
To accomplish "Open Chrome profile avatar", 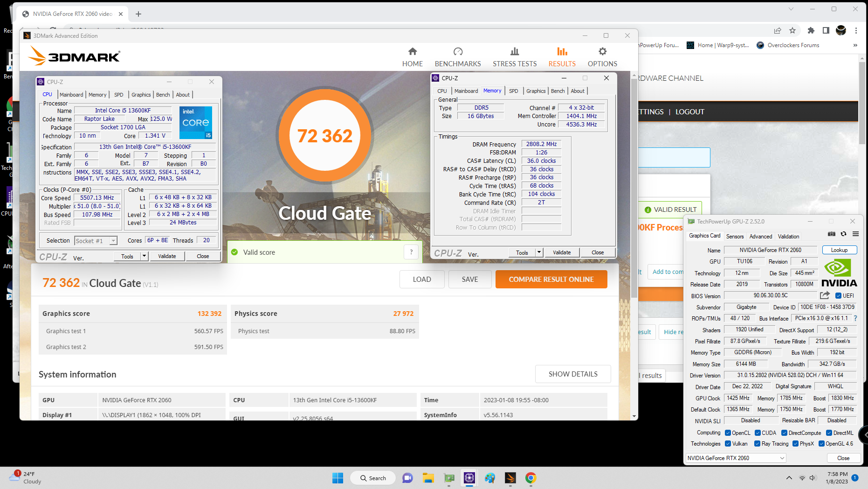I will pos(841,30).
